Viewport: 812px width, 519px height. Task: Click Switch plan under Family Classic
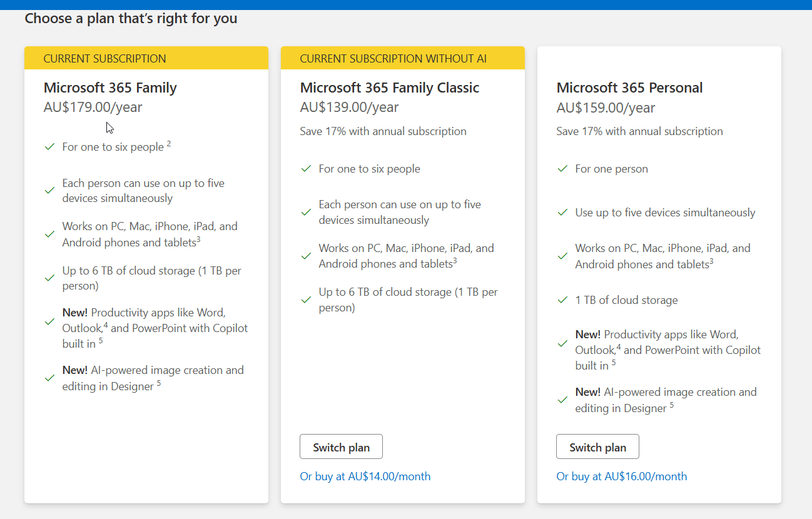point(341,446)
